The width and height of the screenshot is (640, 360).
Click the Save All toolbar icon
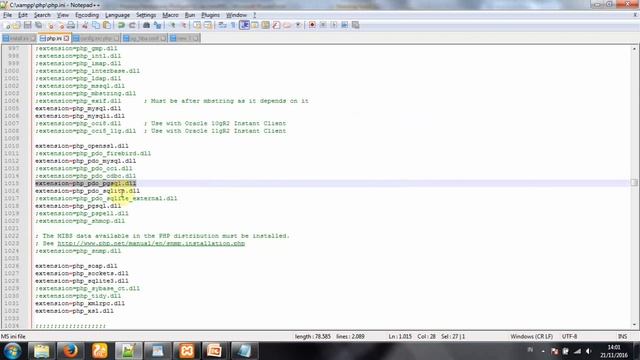[x=38, y=25]
